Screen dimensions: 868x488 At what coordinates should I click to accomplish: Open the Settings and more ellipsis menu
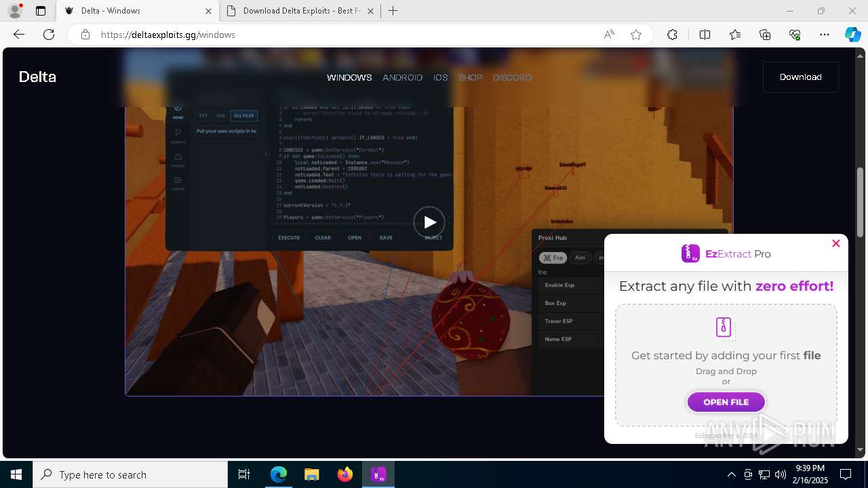[825, 35]
